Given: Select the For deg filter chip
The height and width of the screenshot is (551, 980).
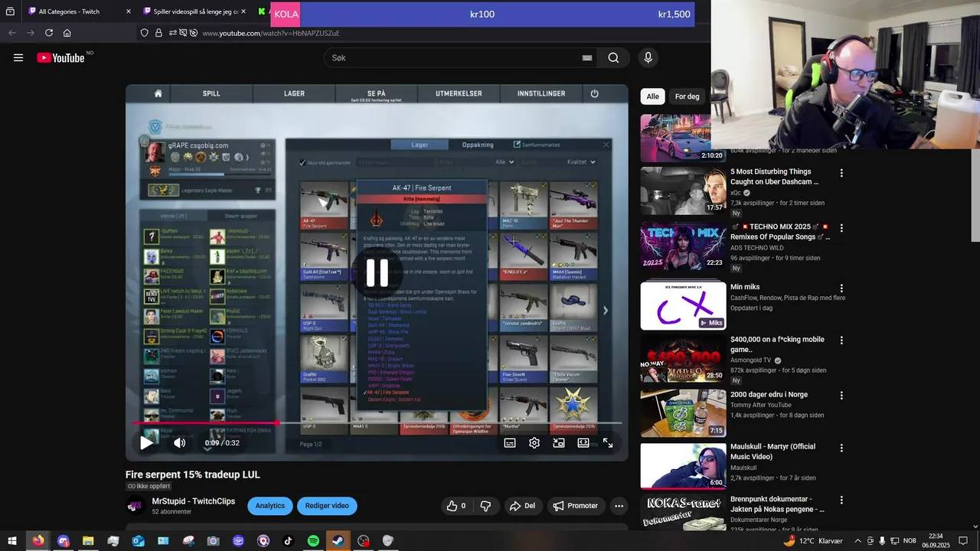Looking at the screenshot, I should tap(687, 96).
